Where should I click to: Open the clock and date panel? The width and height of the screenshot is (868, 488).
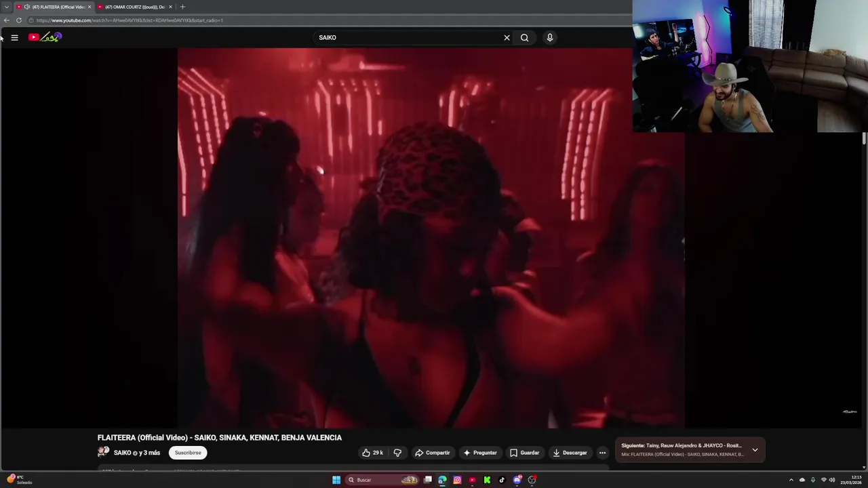851,480
